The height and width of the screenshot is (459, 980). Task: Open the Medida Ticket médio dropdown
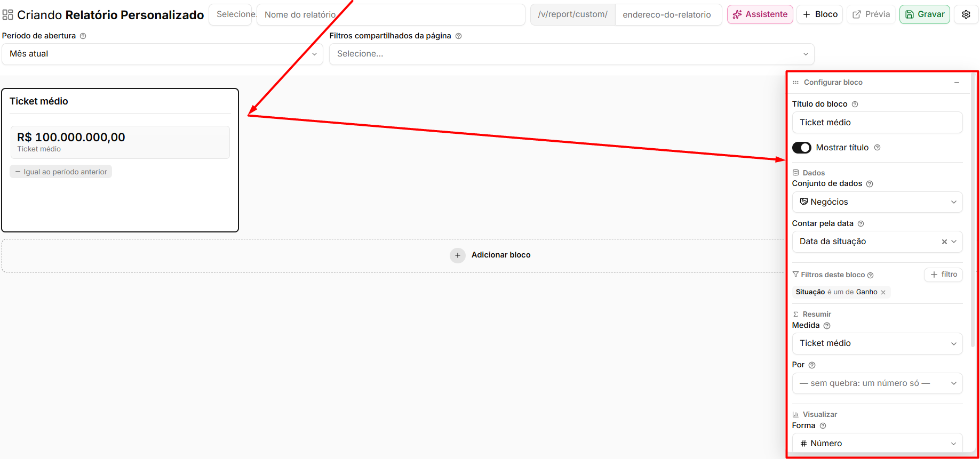coord(877,343)
